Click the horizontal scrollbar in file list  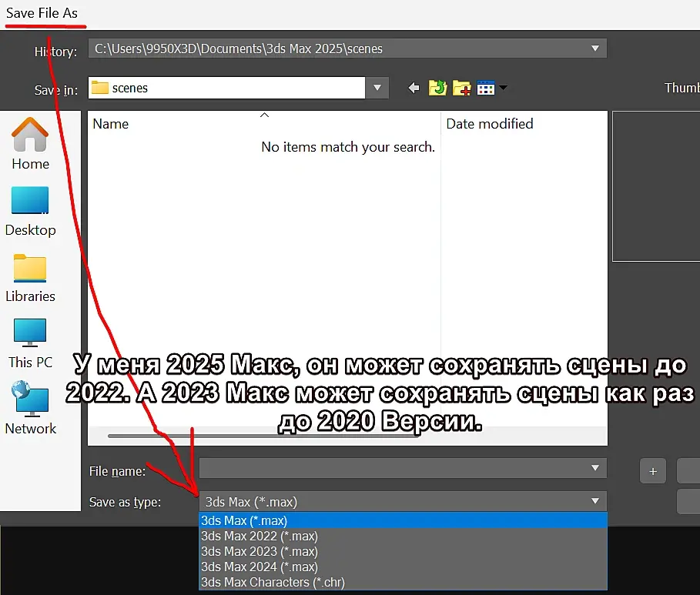pos(263,436)
